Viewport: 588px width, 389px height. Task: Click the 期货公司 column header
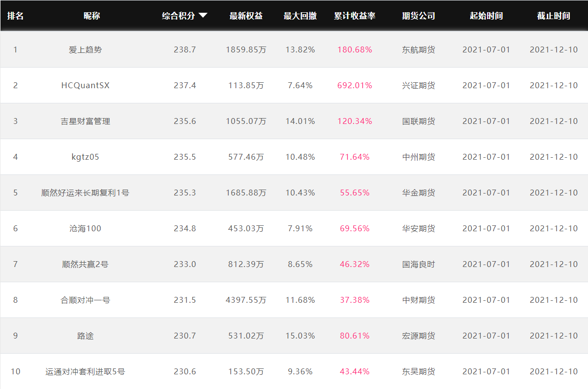(x=419, y=16)
